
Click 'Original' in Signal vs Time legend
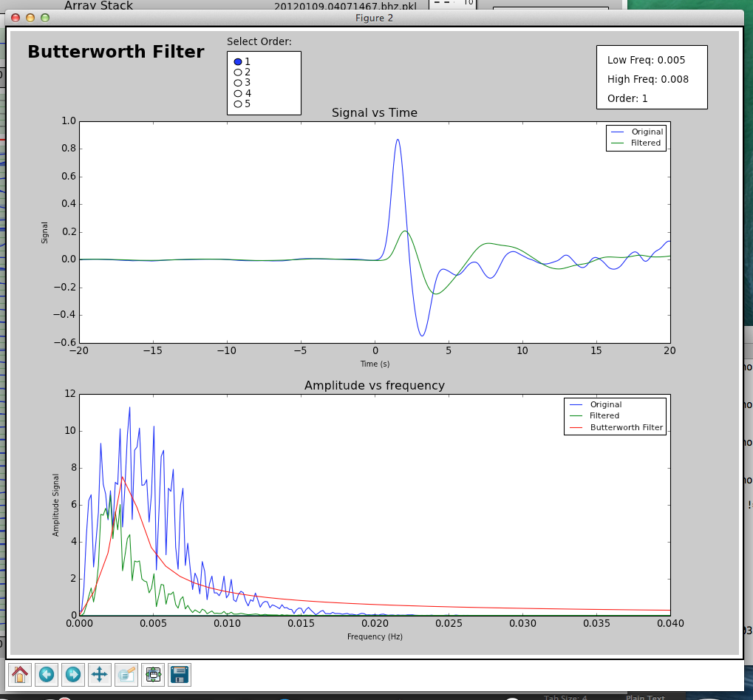click(x=647, y=132)
